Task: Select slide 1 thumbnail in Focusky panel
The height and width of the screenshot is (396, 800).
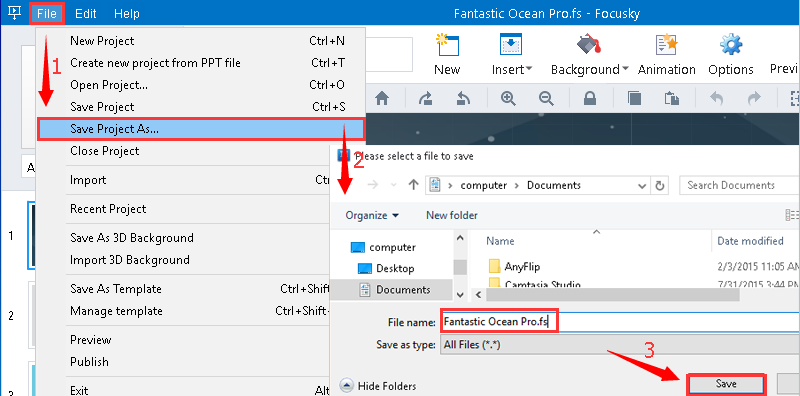Action: [31, 236]
